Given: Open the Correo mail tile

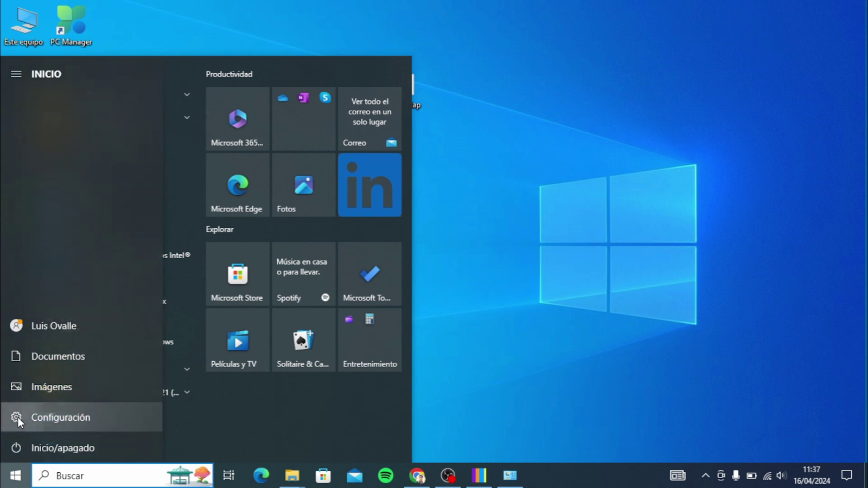Looking at the screenshot, I should (x=370, y=119).
